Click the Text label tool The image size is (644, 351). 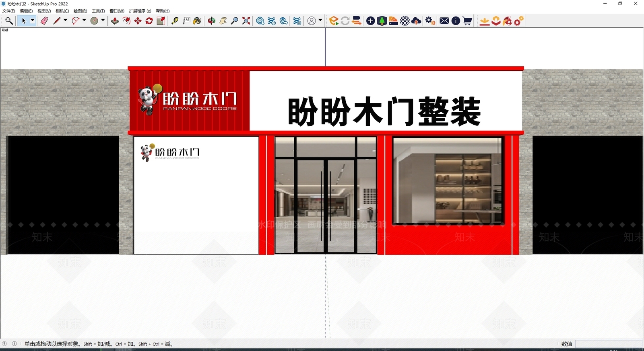(186, 21)
